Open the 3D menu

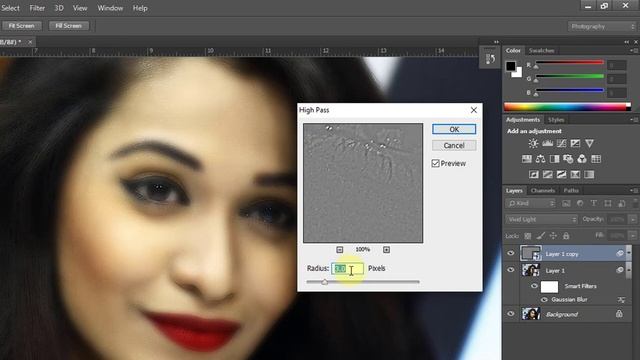(x=59, y=8)
